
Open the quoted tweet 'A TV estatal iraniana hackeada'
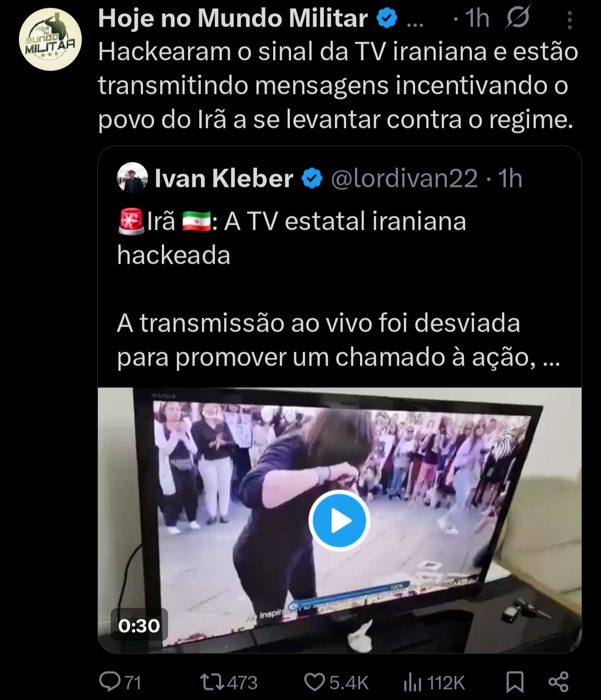(292, 238)
